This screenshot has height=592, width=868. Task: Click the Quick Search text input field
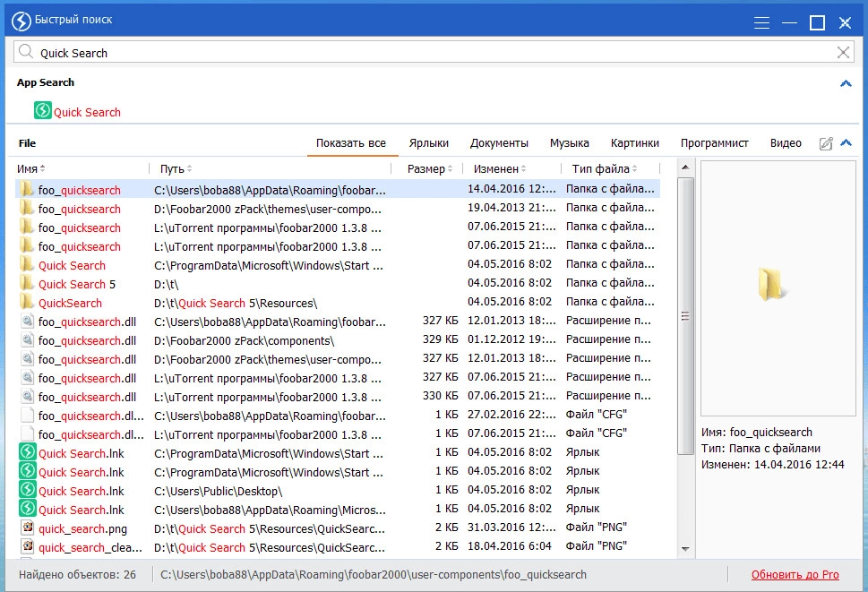tap(434, 53)
